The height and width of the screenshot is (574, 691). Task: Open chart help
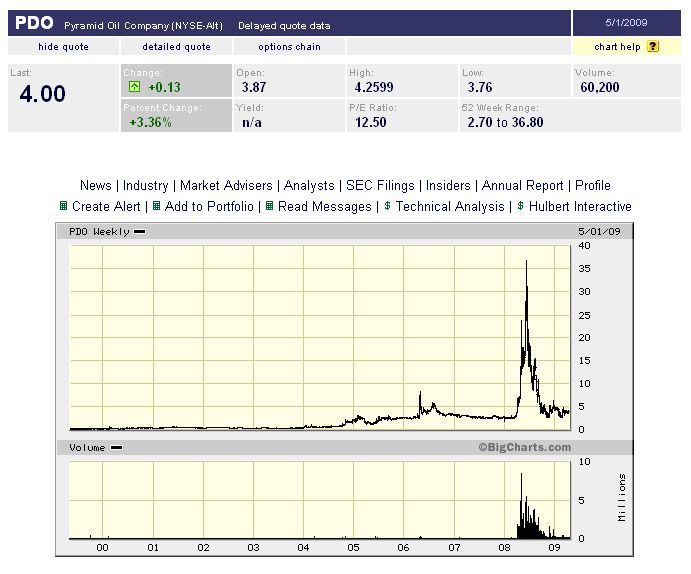pos(617,47)
